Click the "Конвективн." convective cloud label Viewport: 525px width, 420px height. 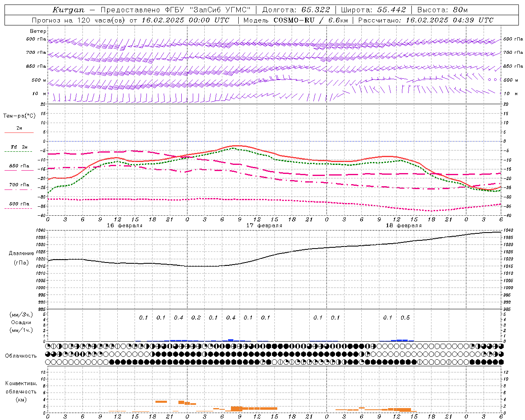click(21, 383)
